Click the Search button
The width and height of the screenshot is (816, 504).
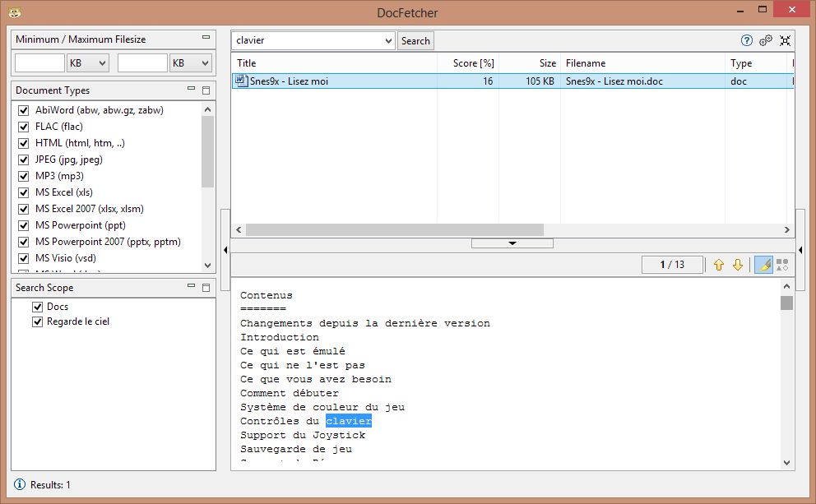pyautogui.click(x=415, y=40)
